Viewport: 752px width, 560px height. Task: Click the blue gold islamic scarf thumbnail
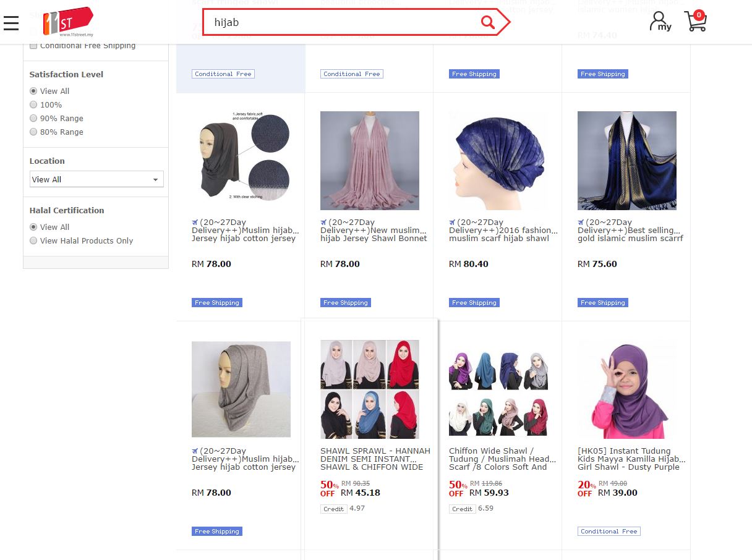click(x=626, y=161)
